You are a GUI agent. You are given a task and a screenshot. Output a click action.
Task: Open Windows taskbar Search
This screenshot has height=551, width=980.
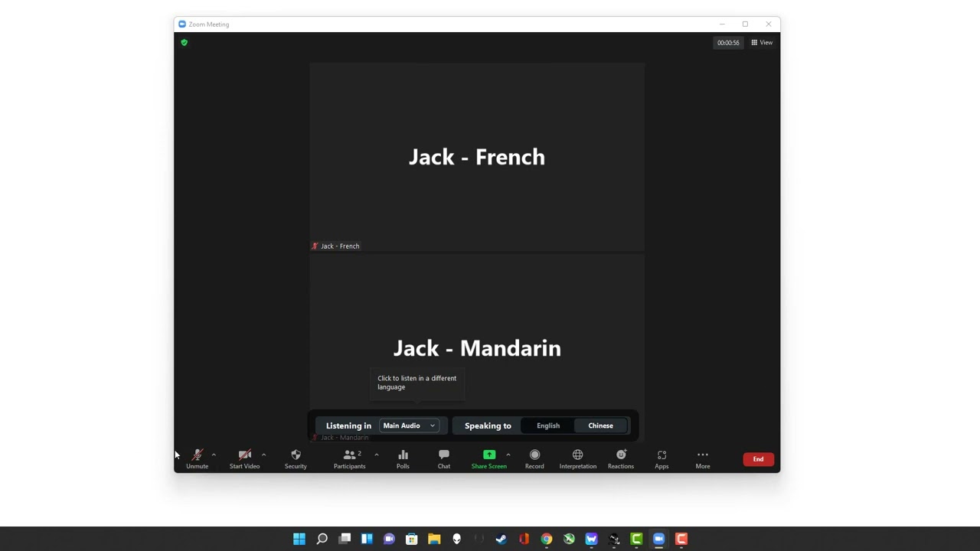pyautogui.click(x=322, y=539)
